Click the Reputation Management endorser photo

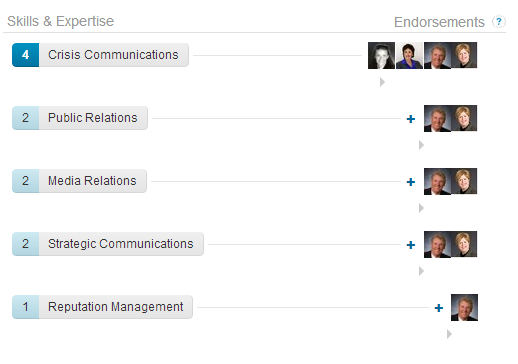464,307
